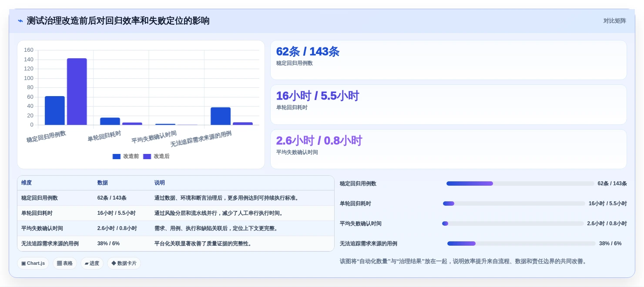Click the 38% / 6% table cell
Image resolution: width=644 pixels, height=287 pixels.
pos(108,244)
